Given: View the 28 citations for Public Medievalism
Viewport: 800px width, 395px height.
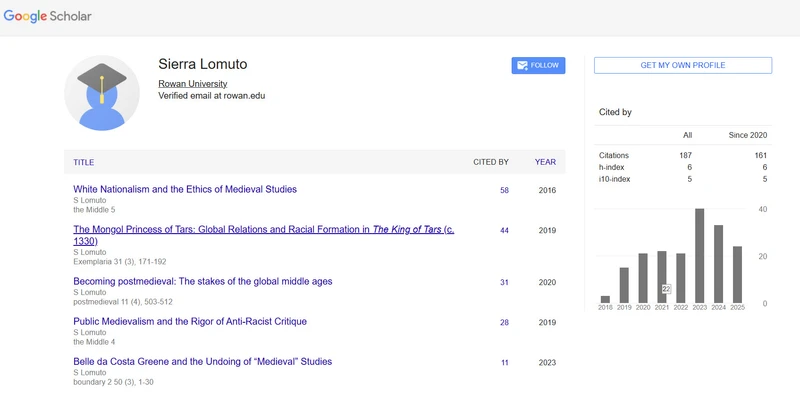Looking at the screenshot, I should tap(505, 323).
